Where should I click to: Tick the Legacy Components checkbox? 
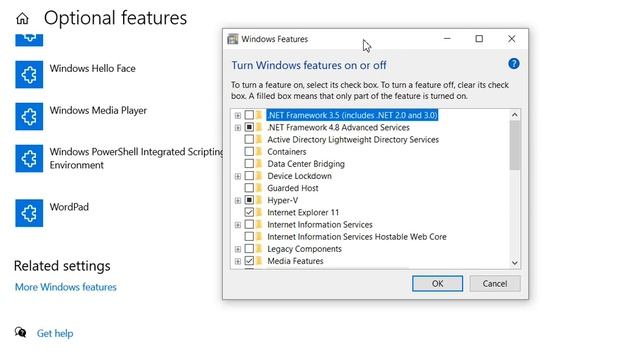(x=249, y=249)
